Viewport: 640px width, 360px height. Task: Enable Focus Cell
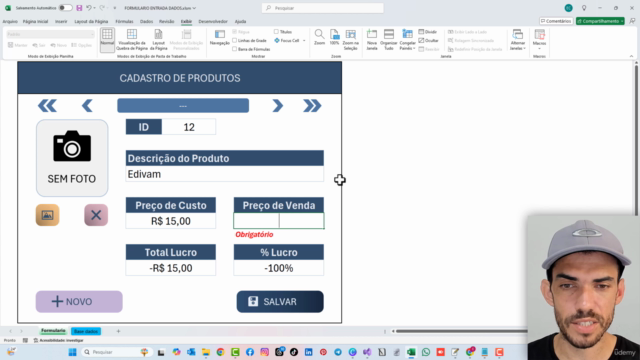(287, 40)
